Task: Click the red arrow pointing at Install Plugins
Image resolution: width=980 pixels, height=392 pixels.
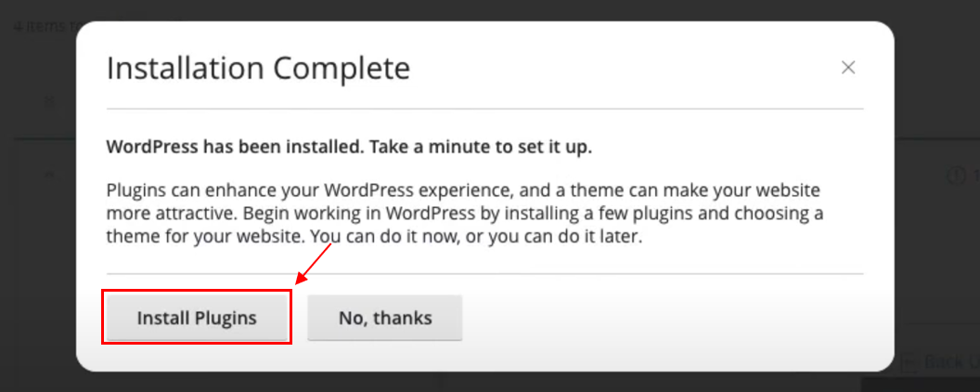Action: point(315,268)
